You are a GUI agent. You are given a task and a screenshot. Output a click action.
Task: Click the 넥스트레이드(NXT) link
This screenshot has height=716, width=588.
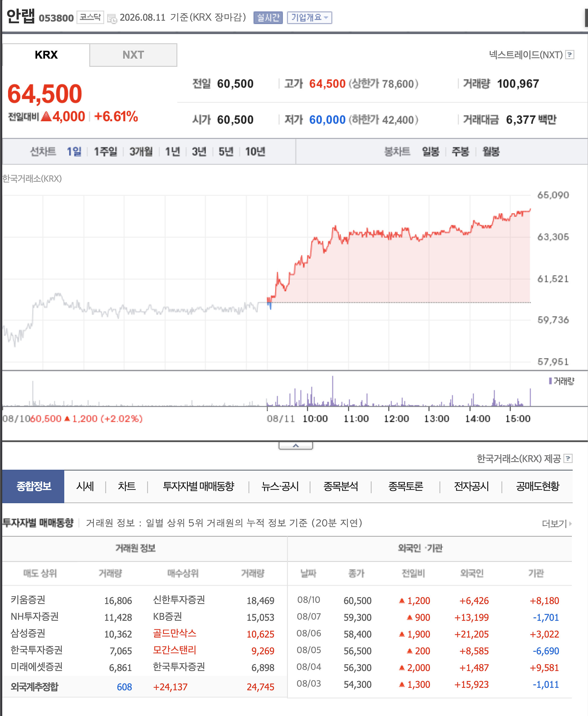coord(526,55)
